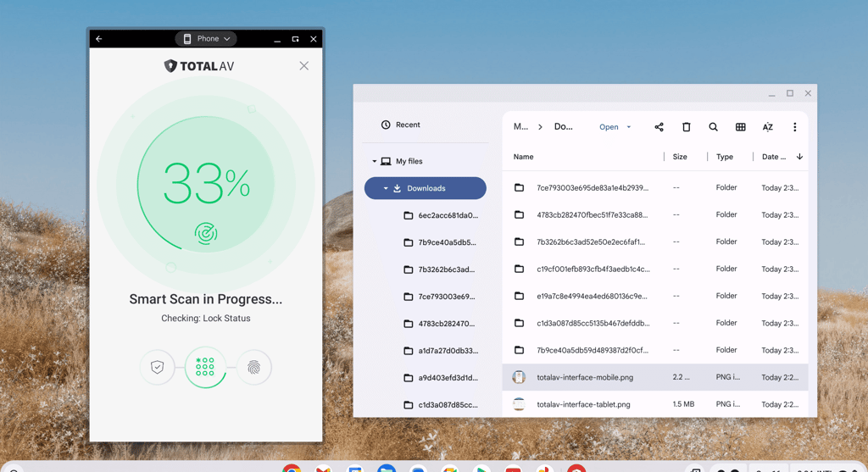The image size is (868, 472).
Task: Select the shield checkmark scan step
Action: pos(157,367)
